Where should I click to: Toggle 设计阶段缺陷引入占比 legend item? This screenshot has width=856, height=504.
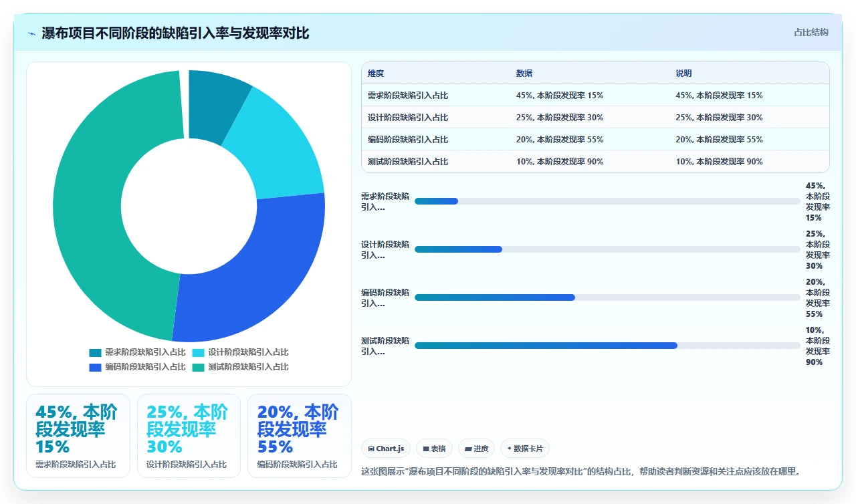pos(240,352)
